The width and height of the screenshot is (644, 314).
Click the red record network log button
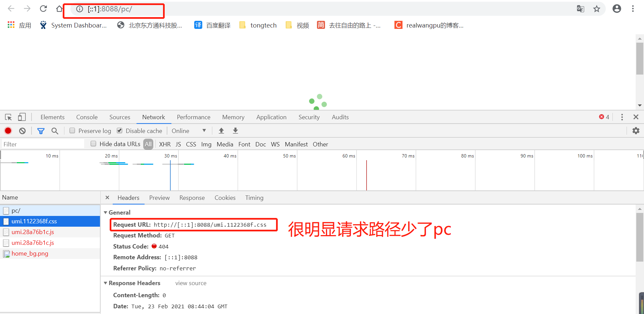coord(8,131)
